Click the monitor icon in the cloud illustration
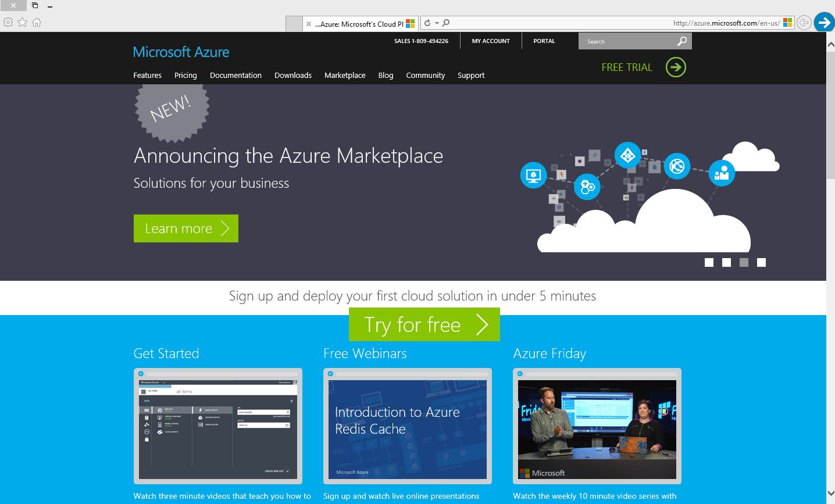Screen dimensions: 835x504 [533, 175]
